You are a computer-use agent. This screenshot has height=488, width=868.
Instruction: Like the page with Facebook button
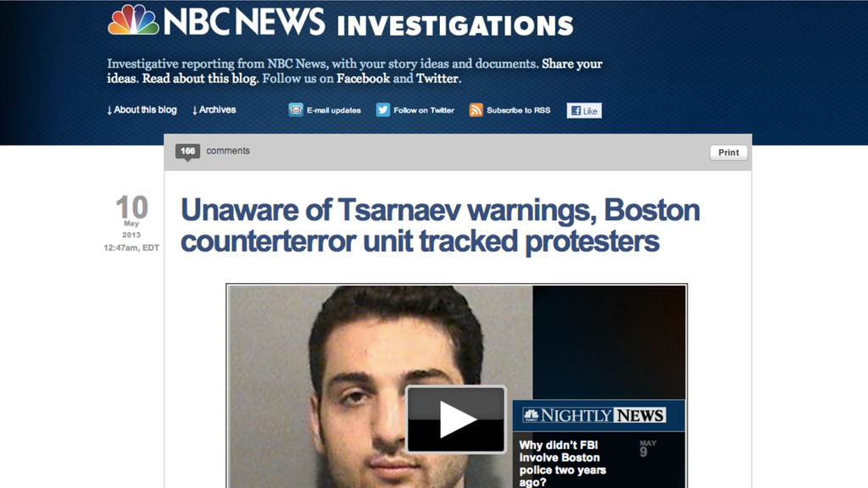584,111
